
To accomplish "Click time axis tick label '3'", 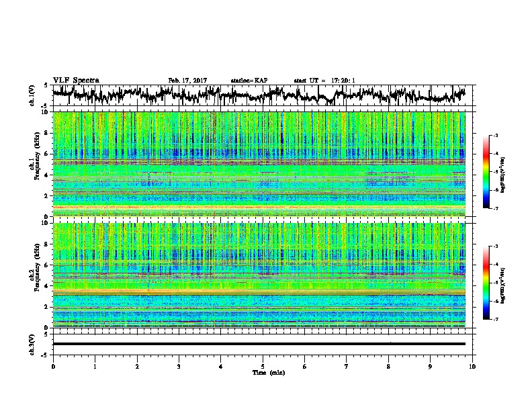I will 179,367.
